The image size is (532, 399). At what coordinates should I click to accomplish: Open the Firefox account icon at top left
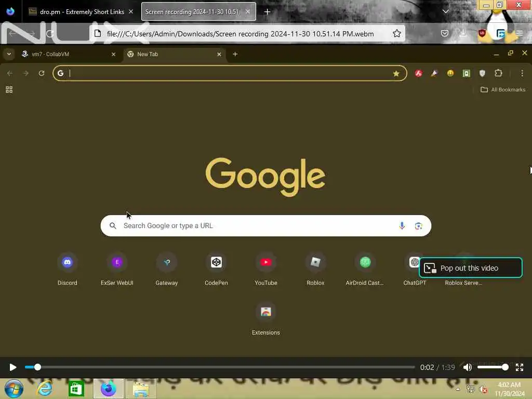point(10,11)
